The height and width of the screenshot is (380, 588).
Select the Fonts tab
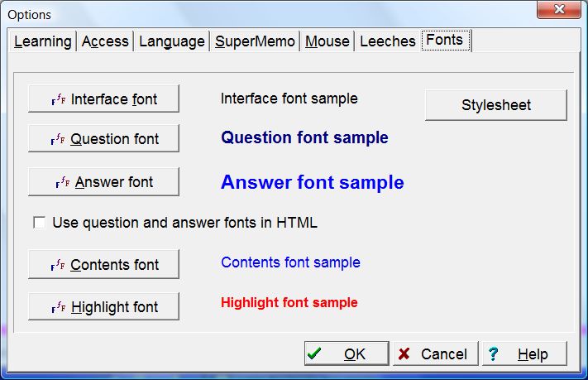pos(445,40)
